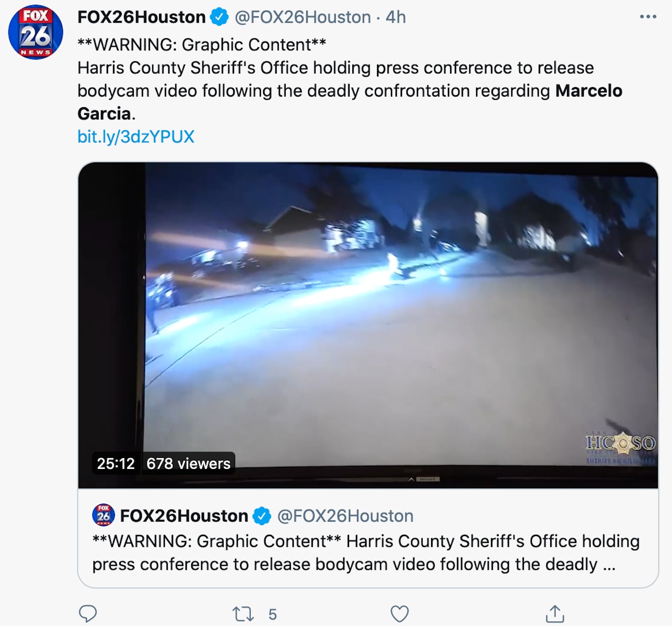The height and width of the screenshot is (626, 672).
Task: Open the bit.ly/3dzYPUX link
Action: click(136, 137)
